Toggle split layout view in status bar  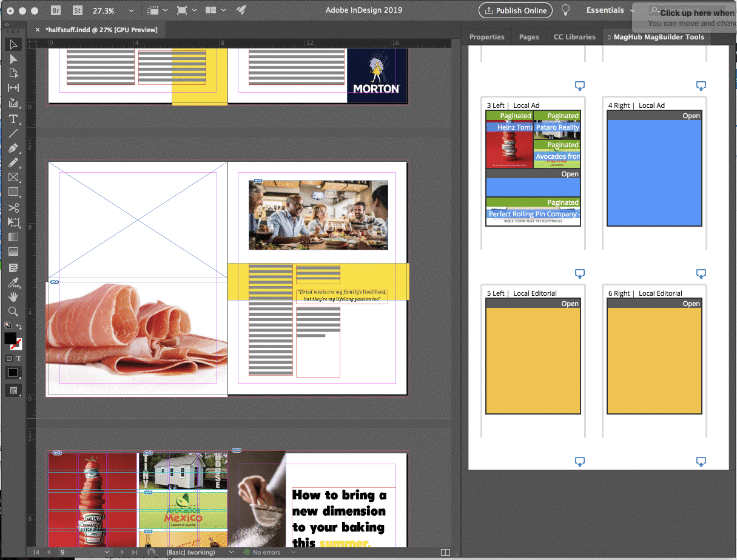point(445,552)
